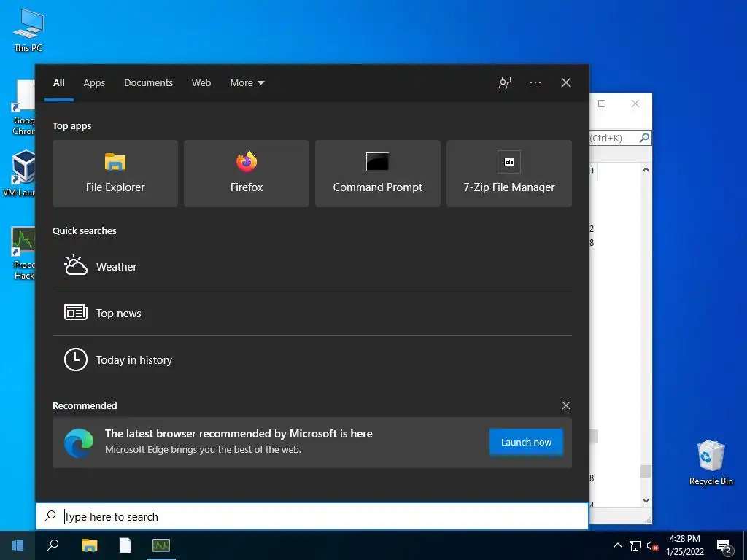Viewport: 747px width, 560px height.
Task: Click the background window's Ctrl+K search field
Action: pyautogui.click(x=614, y=138)
